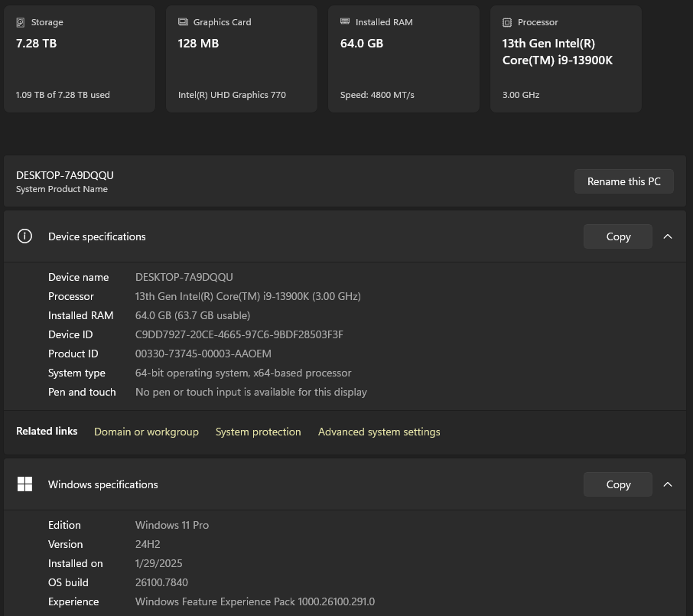The image size is (693, 616).
Task: Open the System protection link
Action: point(259,432)
